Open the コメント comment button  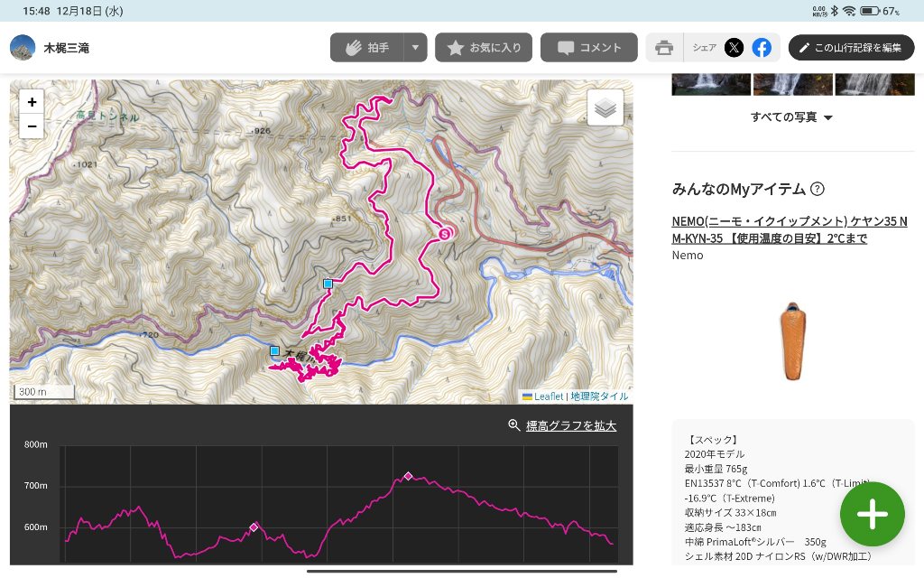589,48
